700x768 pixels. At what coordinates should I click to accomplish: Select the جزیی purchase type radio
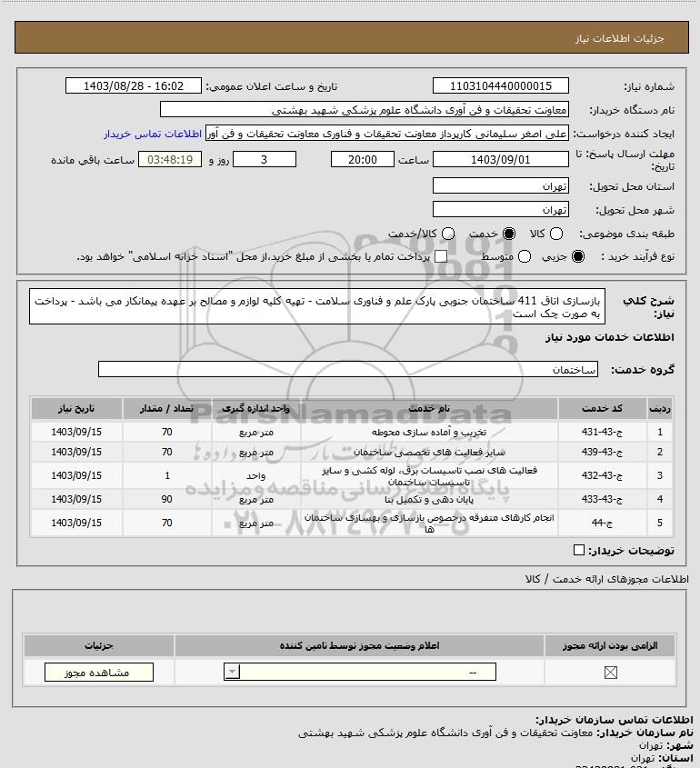pyautogui.click(x=578, y=256)
